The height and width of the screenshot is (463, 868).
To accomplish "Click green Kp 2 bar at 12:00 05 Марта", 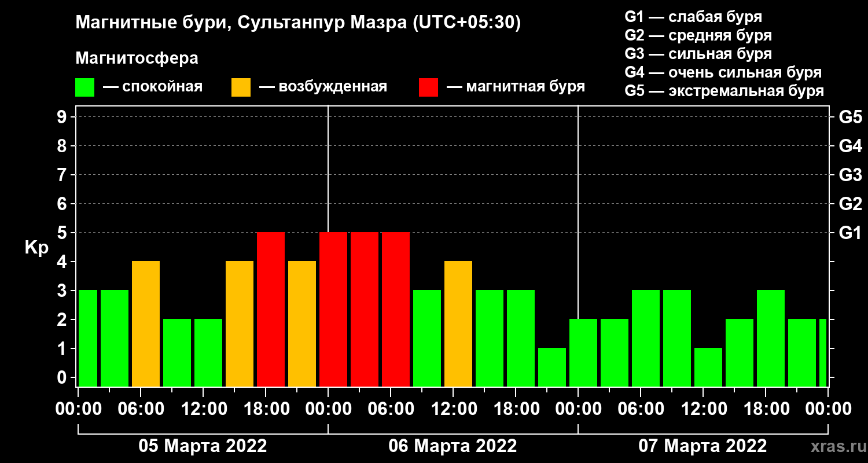I will (208, 353).
